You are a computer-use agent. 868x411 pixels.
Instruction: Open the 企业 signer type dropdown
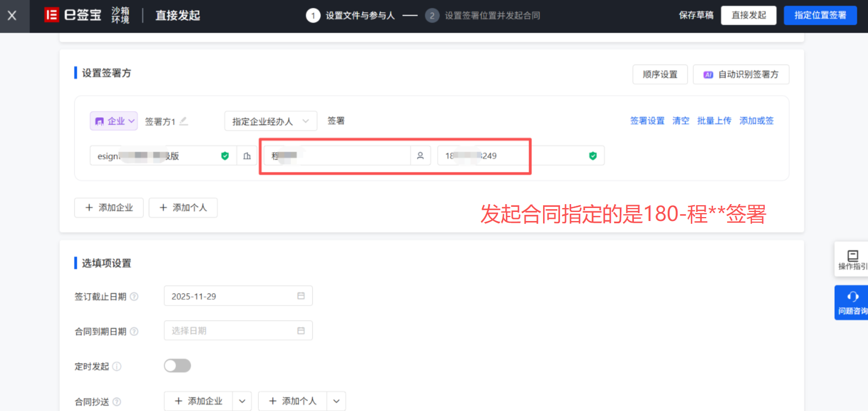(114, 121)
